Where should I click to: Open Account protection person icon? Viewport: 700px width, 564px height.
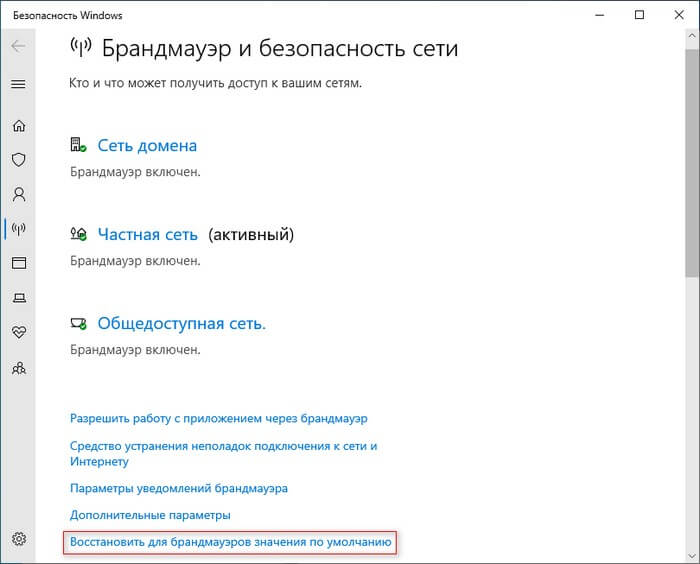(18, 194)
